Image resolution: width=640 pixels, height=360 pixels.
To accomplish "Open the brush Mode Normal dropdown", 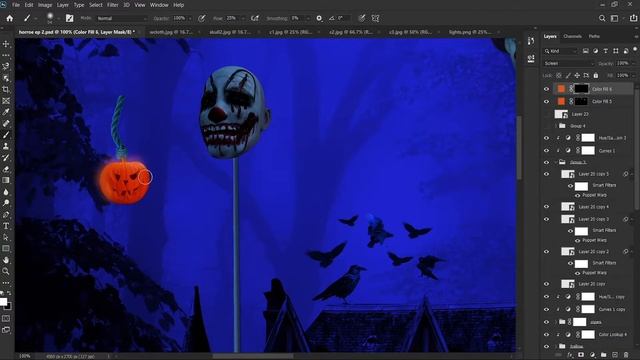I will coord(122,18).
